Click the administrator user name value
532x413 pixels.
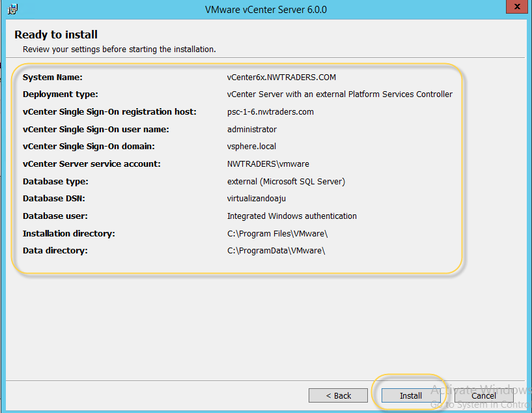(251, 130)
